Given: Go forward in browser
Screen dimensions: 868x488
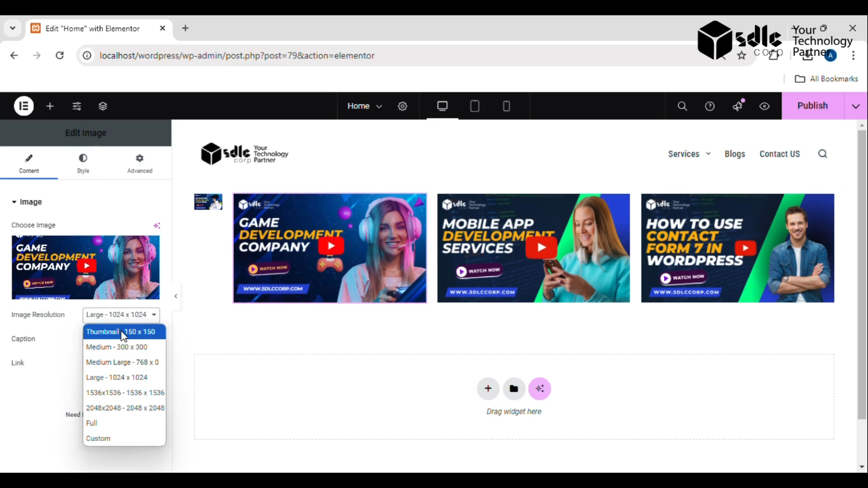Looking at the screenshot, I should click(37, 55).
